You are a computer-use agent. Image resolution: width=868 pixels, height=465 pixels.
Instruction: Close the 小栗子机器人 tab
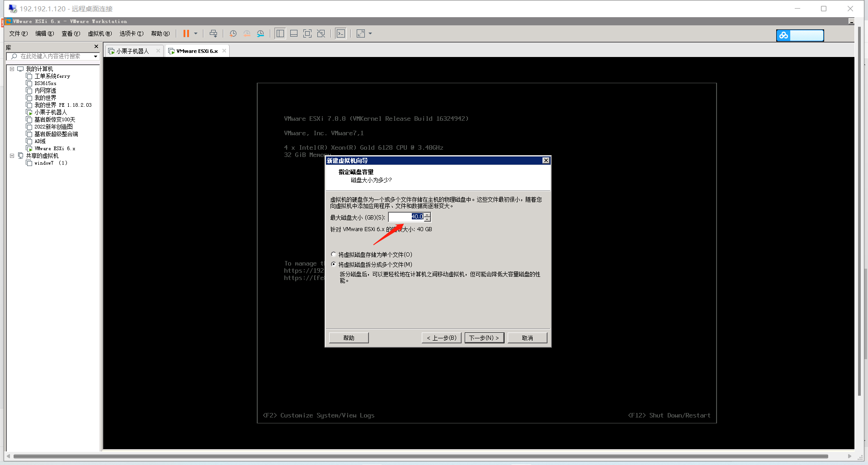click(x=158, y=51)
